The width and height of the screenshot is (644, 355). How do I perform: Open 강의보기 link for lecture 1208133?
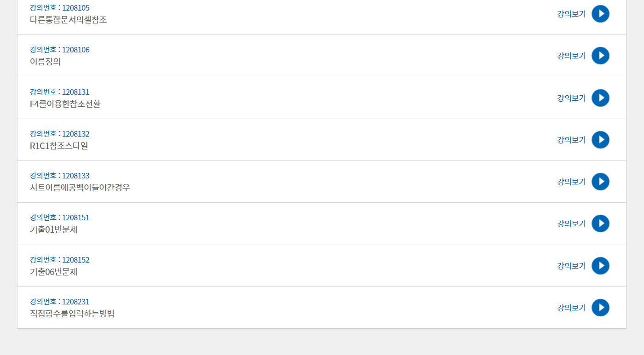571,182
